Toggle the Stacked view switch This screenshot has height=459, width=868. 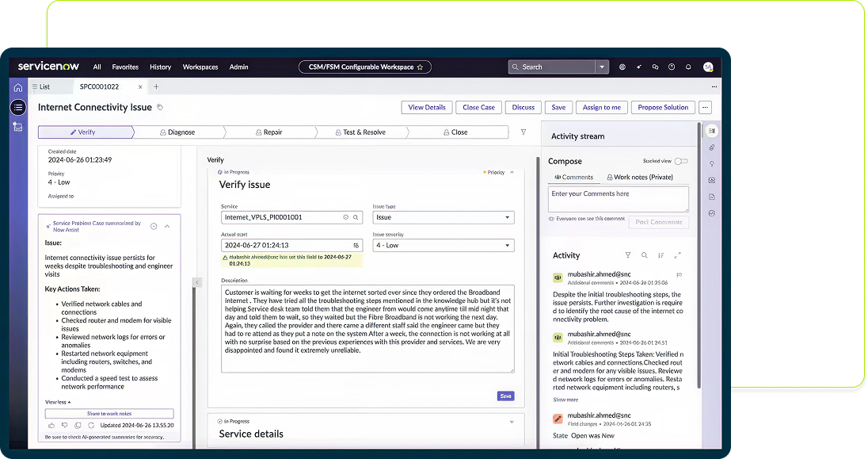680,161
